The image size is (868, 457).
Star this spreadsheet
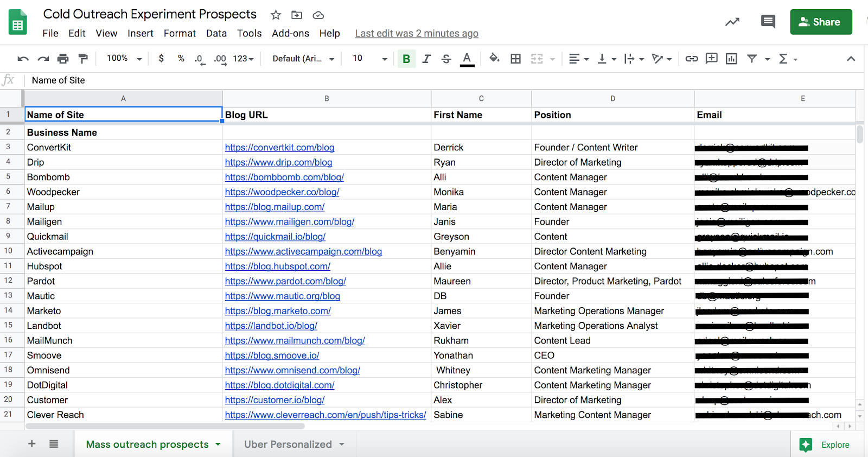pos(276,15)
